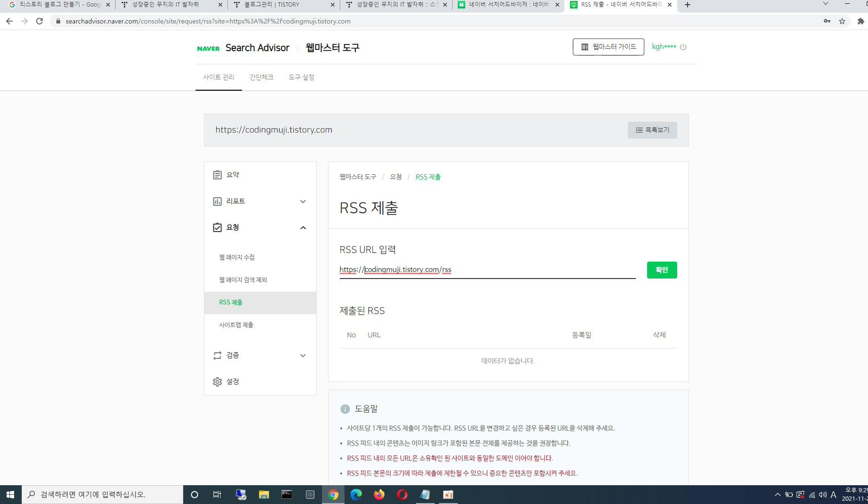Switch to 사이트 관리 tab
The image size is (868, 504).
click(x=219, y=77)
